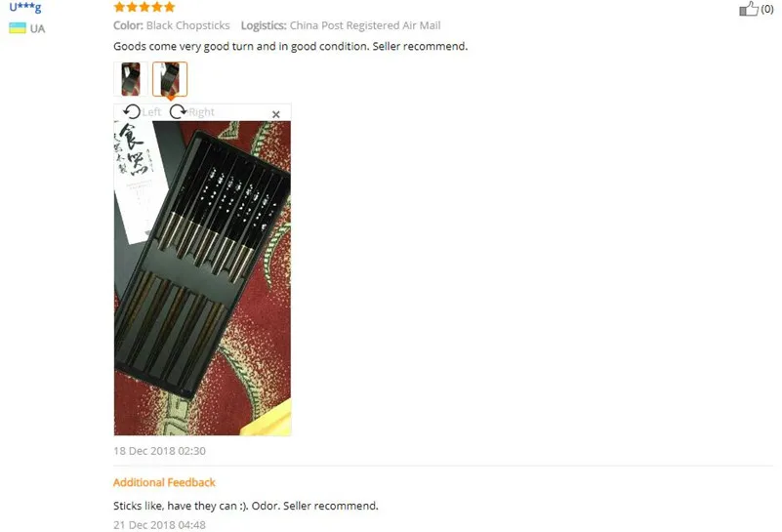Click the review date 18 Dec 2018
This screenshot has width=782, height=532.
pyautogui.click(x=159, y=451)
